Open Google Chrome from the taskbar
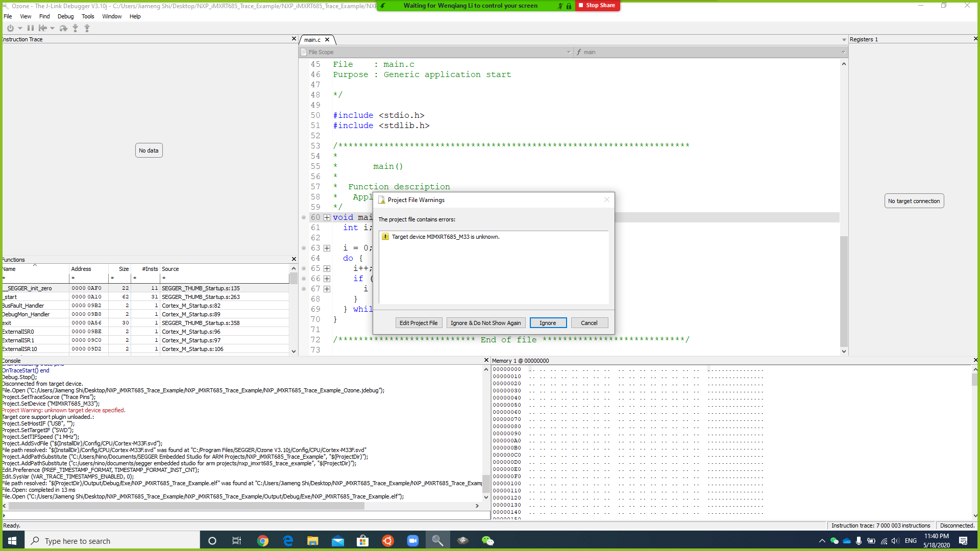Viewport: 980px width, 551px height. (263, 541)
